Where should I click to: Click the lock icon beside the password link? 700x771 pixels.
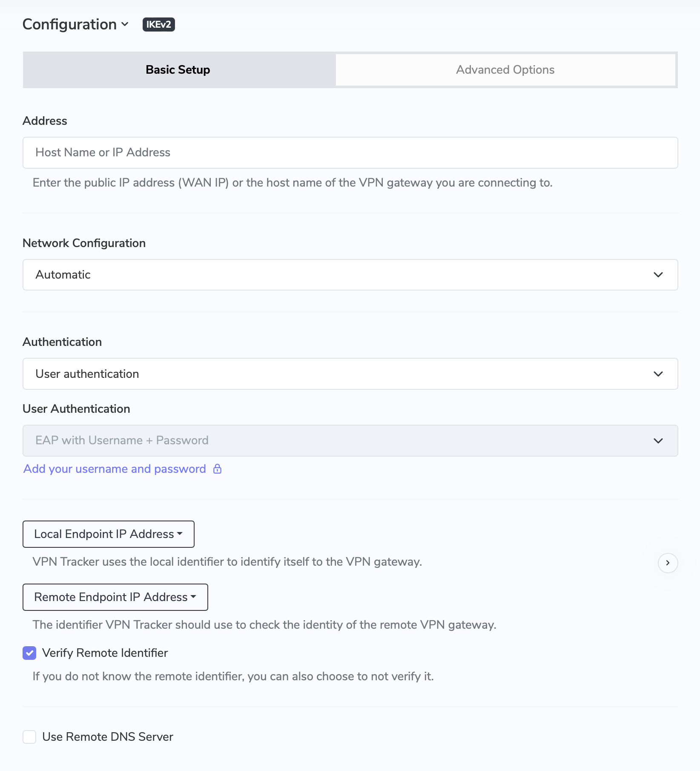tap(217, 469)
